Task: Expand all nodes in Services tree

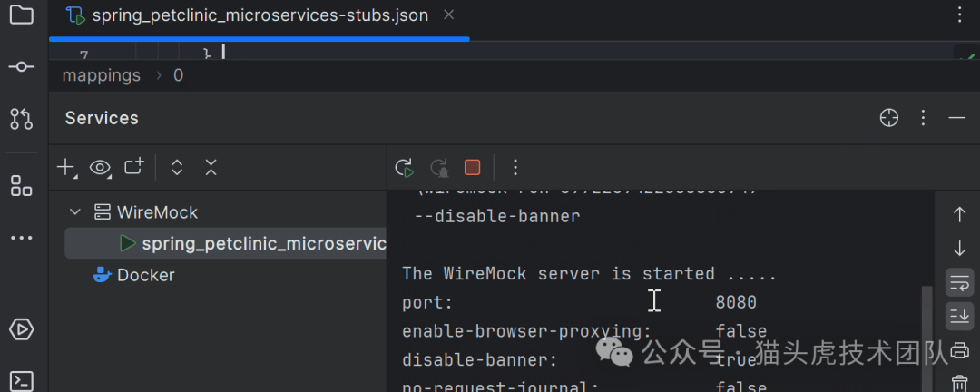Action: tap(177, 167)
